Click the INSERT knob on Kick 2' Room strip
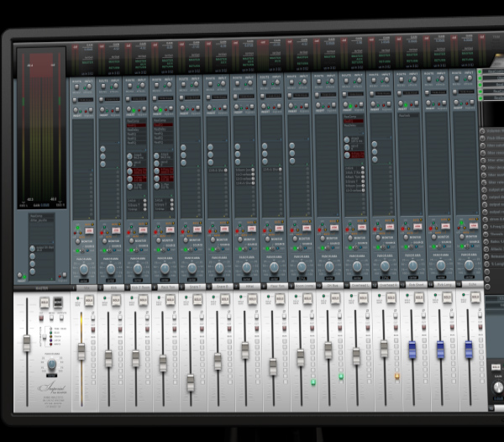This screenshot has height=442, width=504. [x=129, y=109]
